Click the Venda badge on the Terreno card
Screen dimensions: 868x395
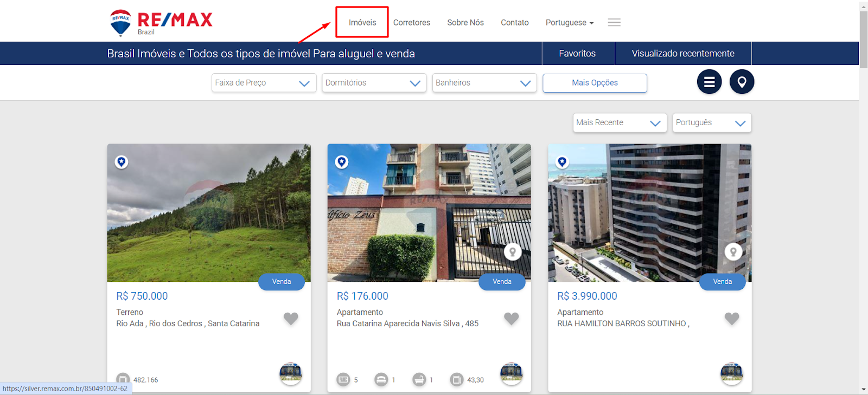(x=282, y=282)
